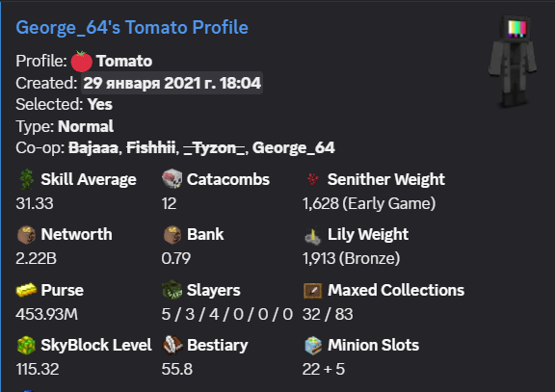Click the co-op member name Bajaaa
Viewport: 555px width, 392px height.
93,148
